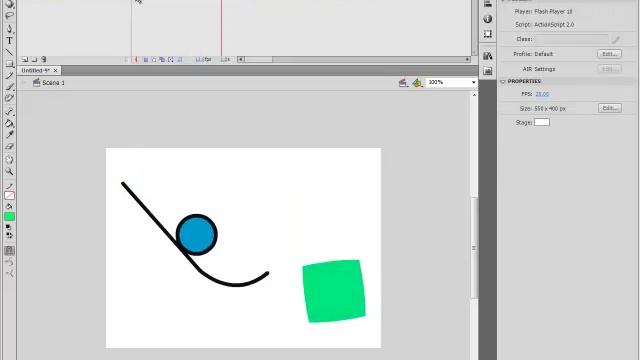640x360 pixels.
Task: Open the Info panel icon
Action: coord(488,19)
